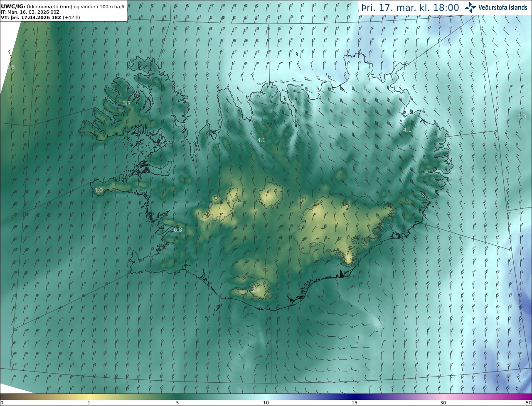Click the Veðurstofa Íslands logo icon
Screen dimensions: 532x406
click(x=470, y=7)
